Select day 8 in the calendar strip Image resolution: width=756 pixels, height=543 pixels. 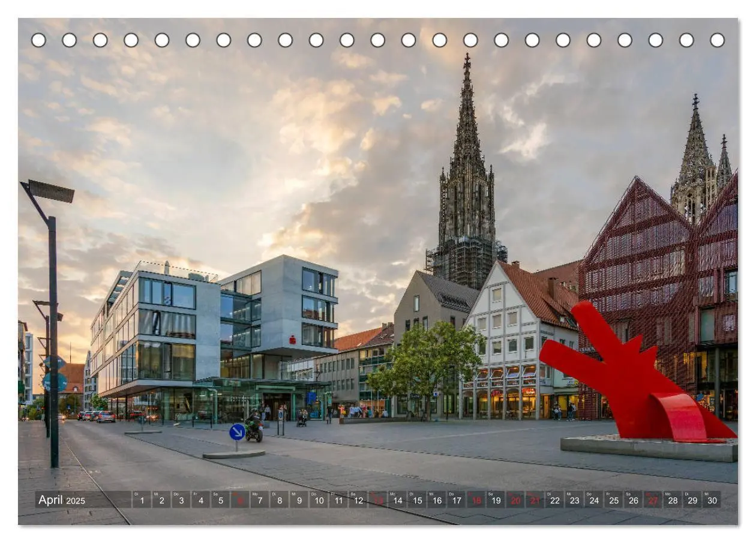click(x=280, y=500)
